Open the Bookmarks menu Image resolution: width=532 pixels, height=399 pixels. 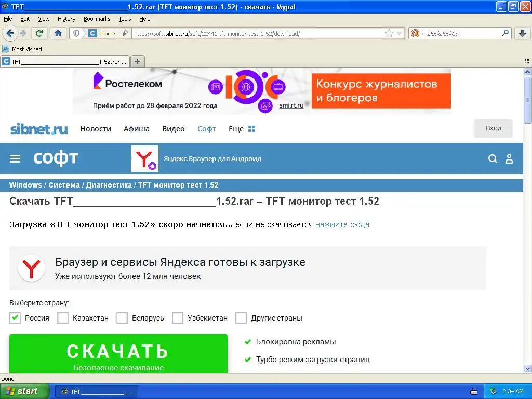[x=97, y=19]
